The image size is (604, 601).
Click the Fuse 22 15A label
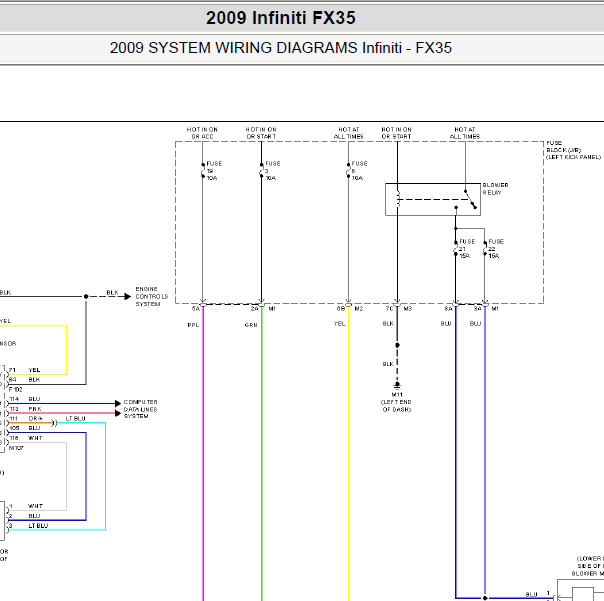(496, 248)
